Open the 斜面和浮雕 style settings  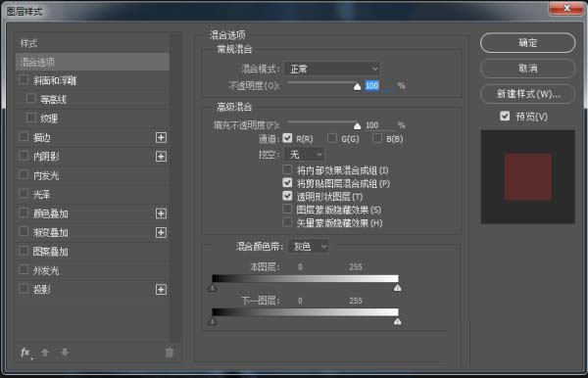click(x=55, y=80)
